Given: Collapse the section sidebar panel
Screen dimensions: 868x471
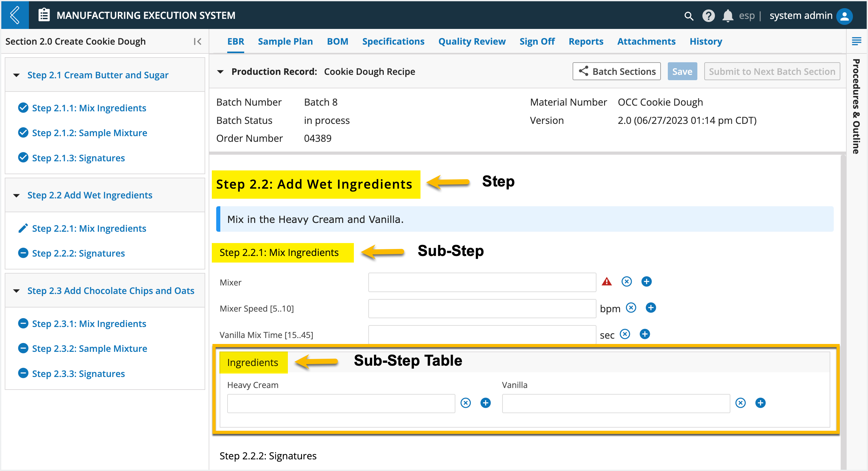Looking at the screenshot, I should (197, 42).
